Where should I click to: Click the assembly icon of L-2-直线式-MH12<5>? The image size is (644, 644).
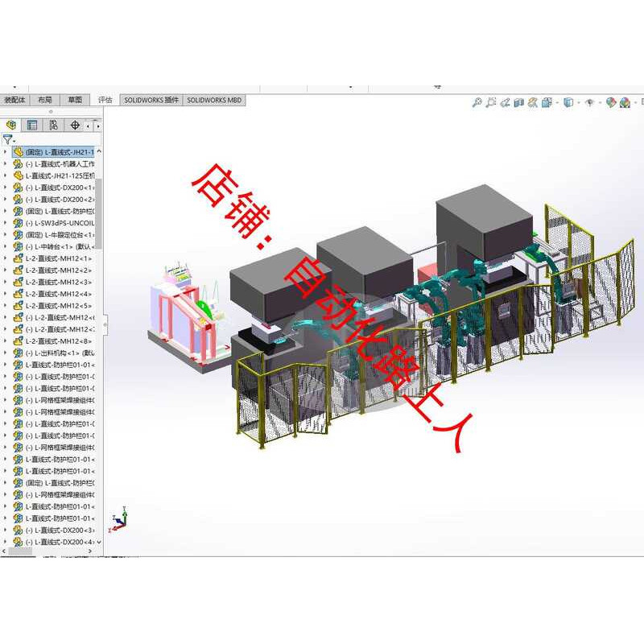(x=18, y=306)
